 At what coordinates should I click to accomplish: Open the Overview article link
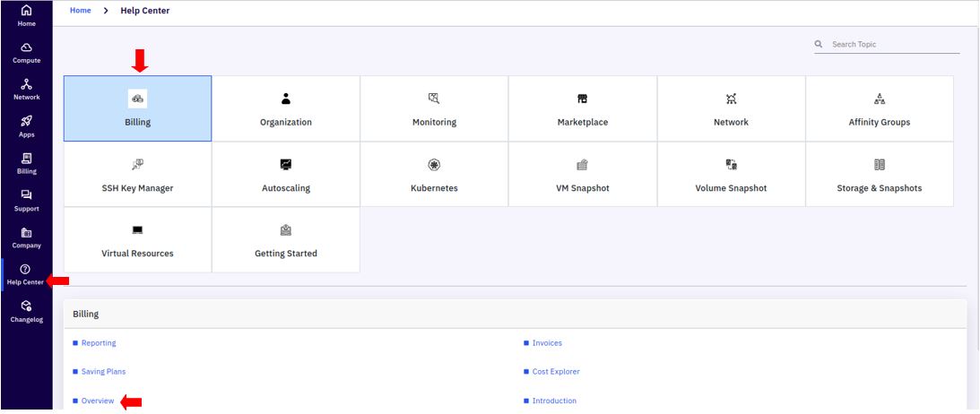(x=98, y=401)
